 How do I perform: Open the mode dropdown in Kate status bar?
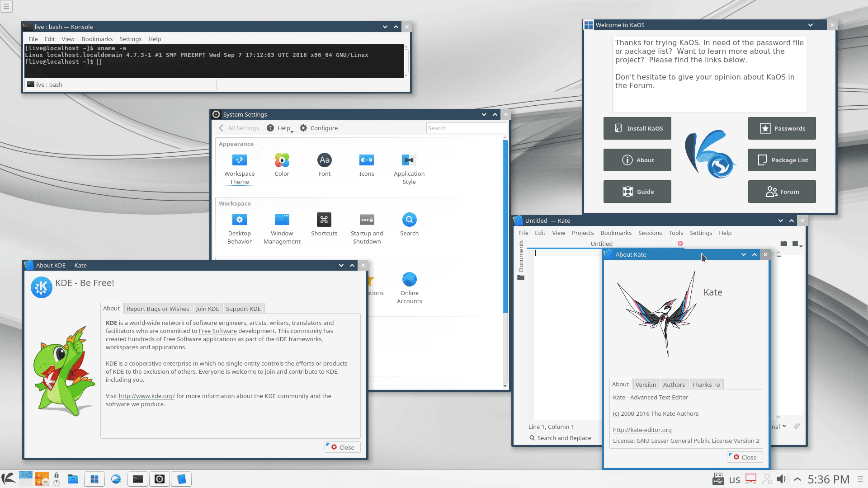point(778,426)
